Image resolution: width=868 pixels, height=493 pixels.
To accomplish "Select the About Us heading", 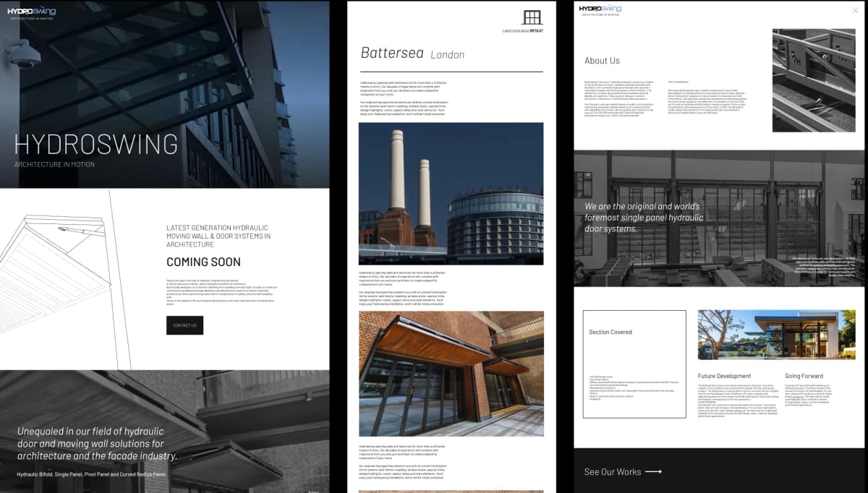I will 602,61.
